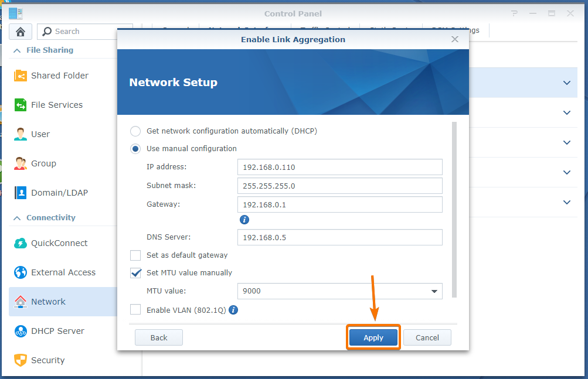Open File Services icon in sidebar

[21, 105]
